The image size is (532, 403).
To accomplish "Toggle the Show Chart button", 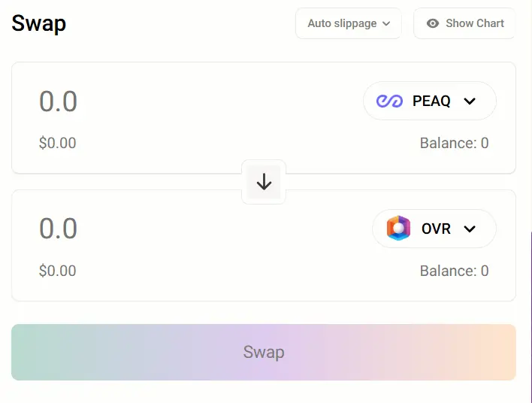I will [x=464, y=23].
